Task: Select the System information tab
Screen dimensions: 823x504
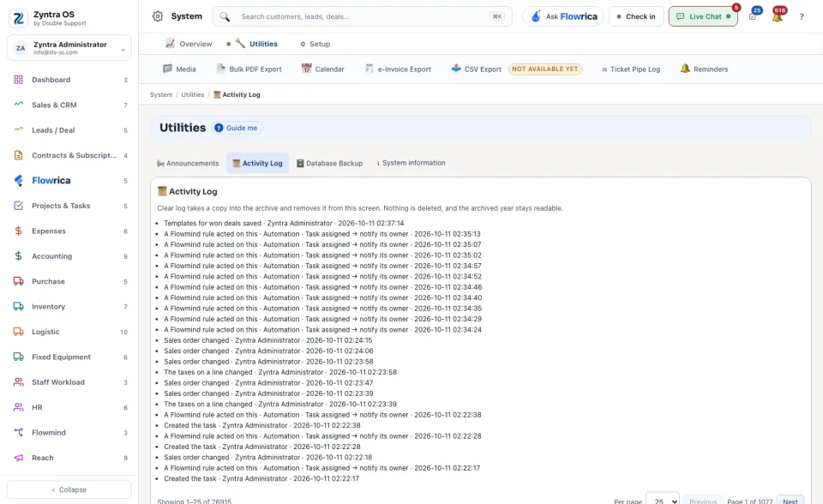Action: pyautogui.click(x=411, y=163)
